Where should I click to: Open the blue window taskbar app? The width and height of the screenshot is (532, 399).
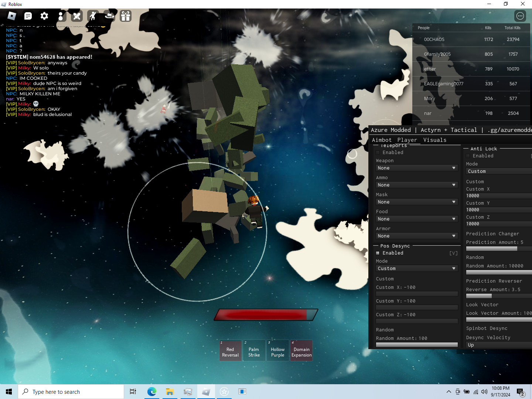pyautogui.click(x=242, y=392)
